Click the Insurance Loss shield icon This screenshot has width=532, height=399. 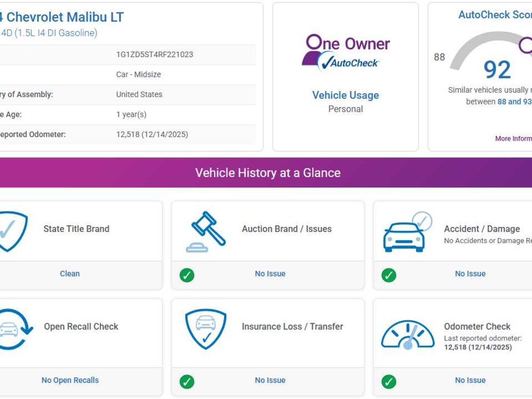(206, 329)
